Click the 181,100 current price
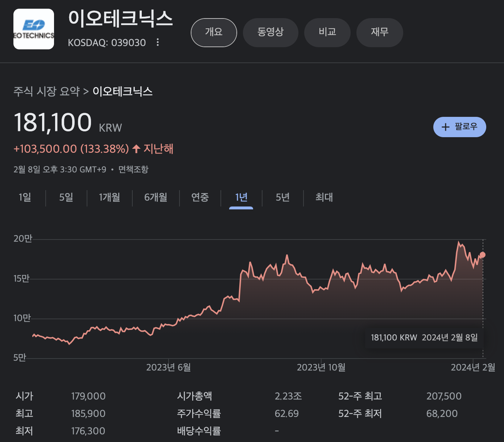The height and width of the screenshot is (442, 504). click(53, 122)
